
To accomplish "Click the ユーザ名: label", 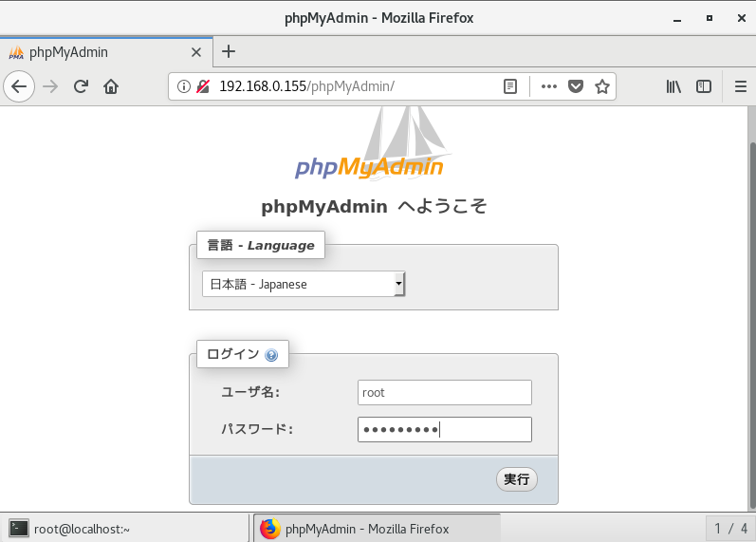I will pyautogui.click(x=250, y=392).
